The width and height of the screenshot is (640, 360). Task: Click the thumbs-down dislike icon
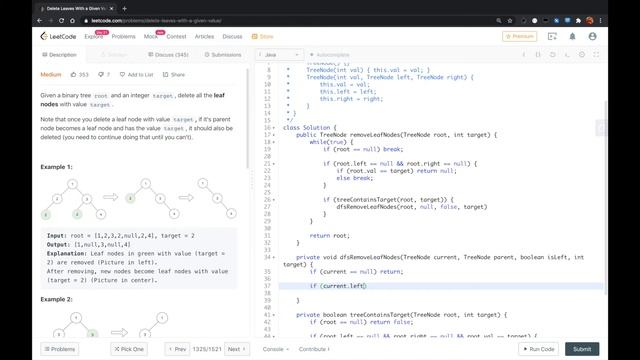101,75
